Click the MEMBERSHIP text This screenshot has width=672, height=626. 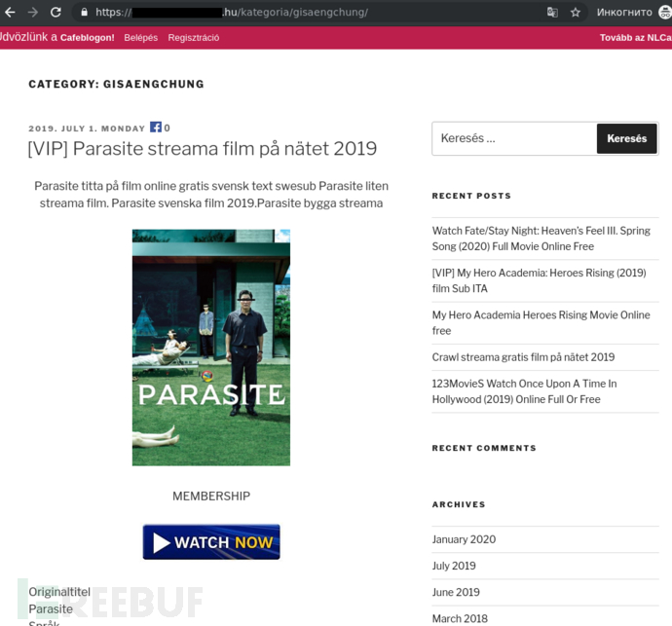pos(211,496)
